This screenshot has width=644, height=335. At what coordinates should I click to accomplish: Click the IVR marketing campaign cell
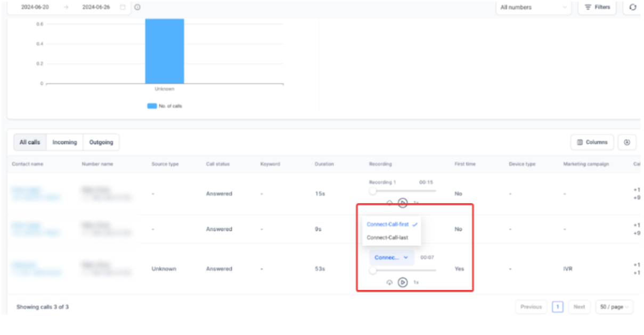click(x=568, y=269)
